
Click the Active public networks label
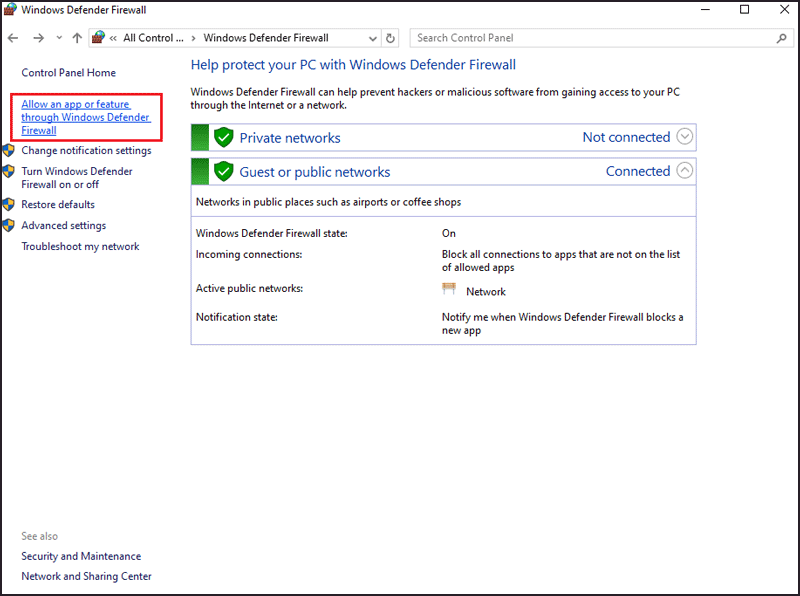coord(249,288)
